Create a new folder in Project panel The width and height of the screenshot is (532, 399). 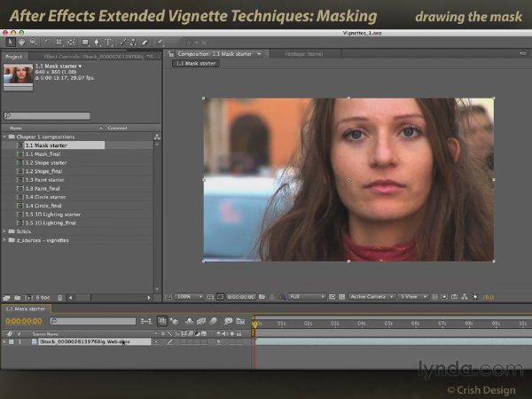point(18,298)
